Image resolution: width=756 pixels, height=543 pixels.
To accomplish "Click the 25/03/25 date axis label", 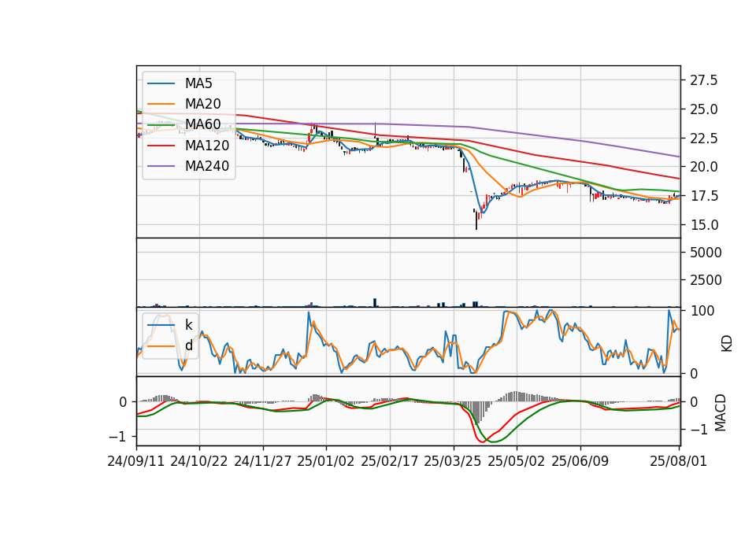I will (x=453, y=461).
